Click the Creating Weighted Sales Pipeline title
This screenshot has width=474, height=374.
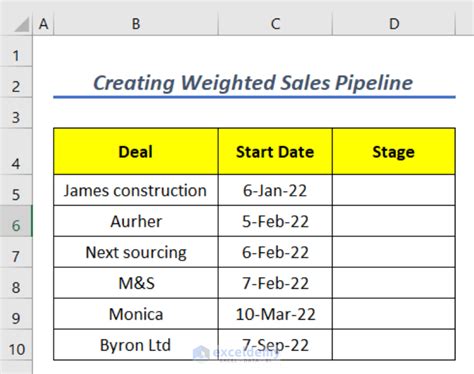coord(253,83)
